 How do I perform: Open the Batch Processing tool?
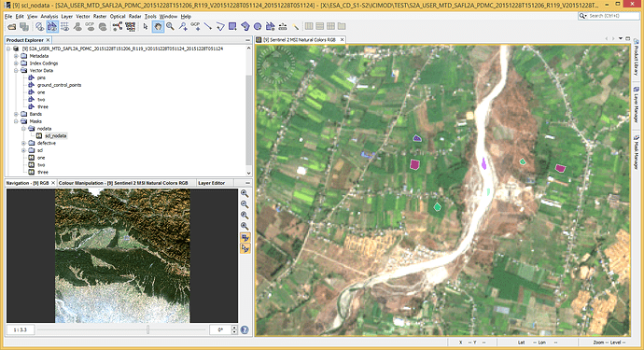click(x=130, y=27)
